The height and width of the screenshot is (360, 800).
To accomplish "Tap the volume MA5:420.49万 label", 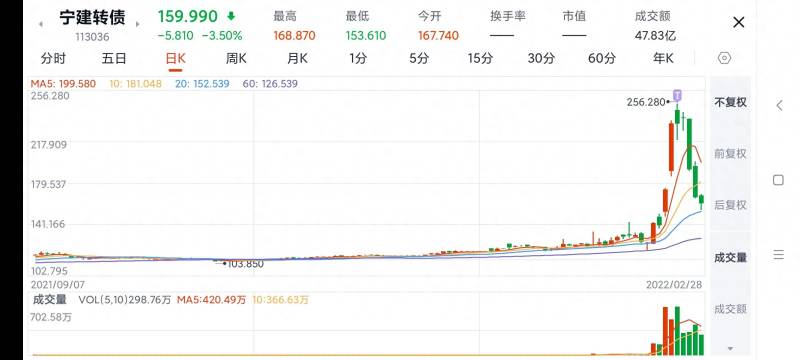I will 211,300.
